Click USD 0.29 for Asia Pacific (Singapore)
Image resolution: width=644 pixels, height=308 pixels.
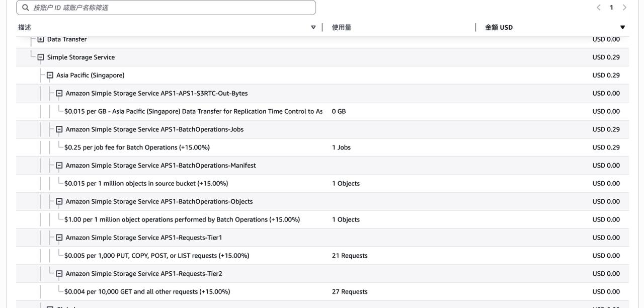coord(606,75)
